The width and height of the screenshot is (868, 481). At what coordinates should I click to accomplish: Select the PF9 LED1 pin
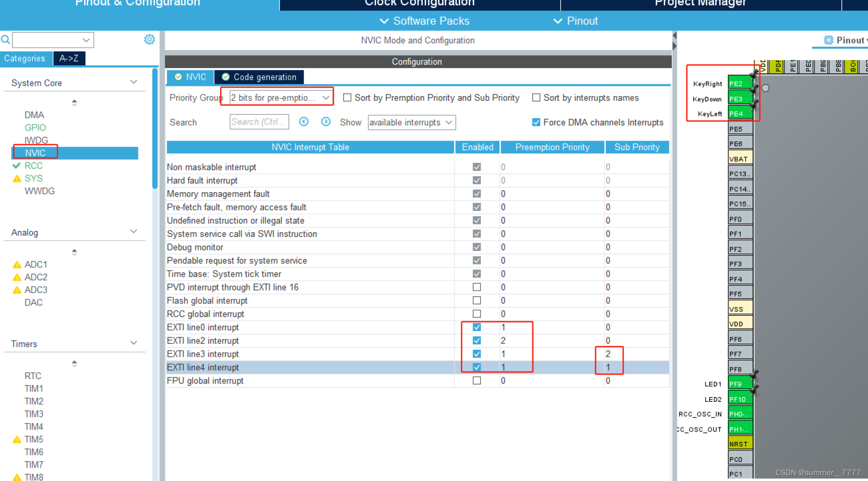coord(740,384)
